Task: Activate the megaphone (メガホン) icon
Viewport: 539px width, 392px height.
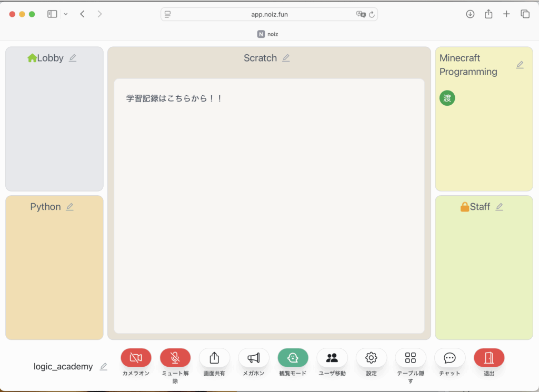Action: (254, 358)
